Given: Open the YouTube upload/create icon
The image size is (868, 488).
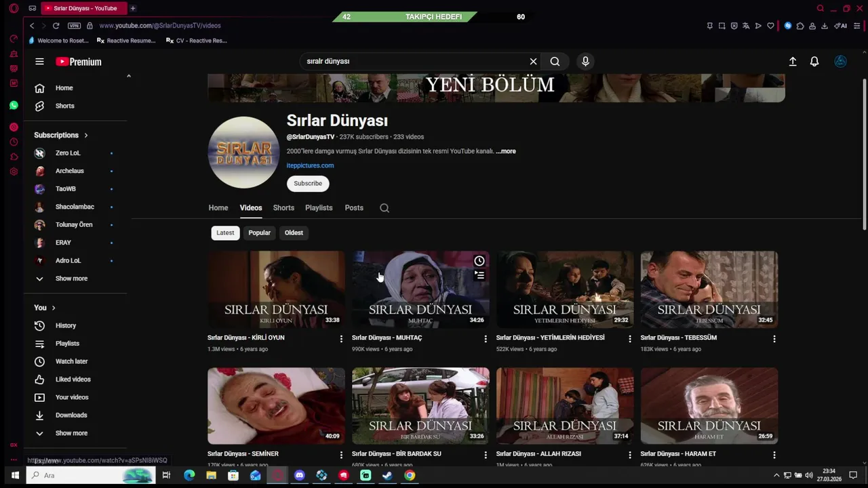Looking at the screenshot, I should (792, 61).
